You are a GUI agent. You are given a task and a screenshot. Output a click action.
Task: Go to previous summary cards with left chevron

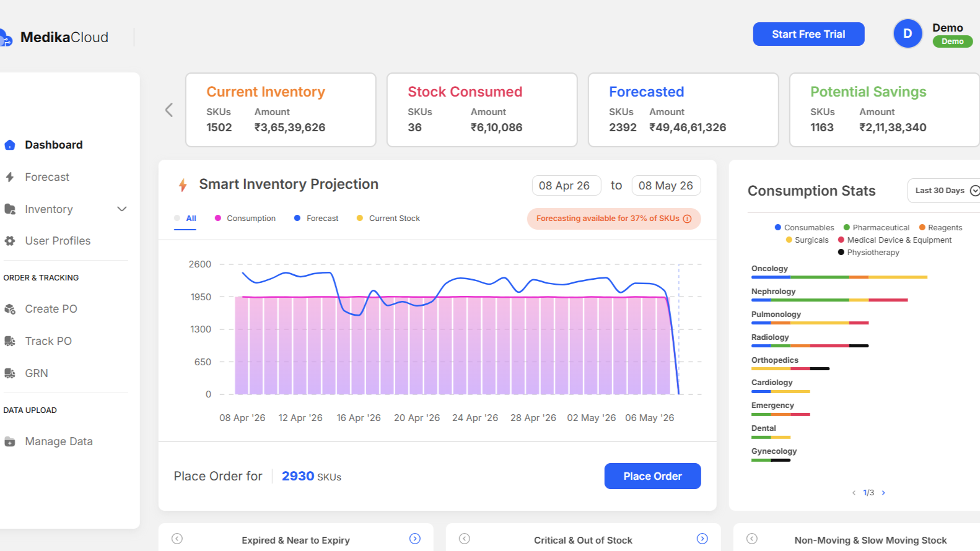[169, 110]
